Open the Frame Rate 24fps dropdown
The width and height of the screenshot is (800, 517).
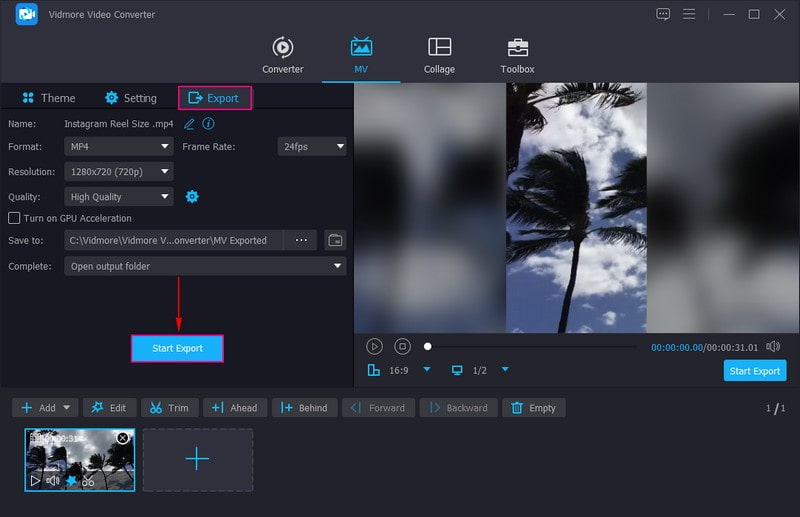312,146
